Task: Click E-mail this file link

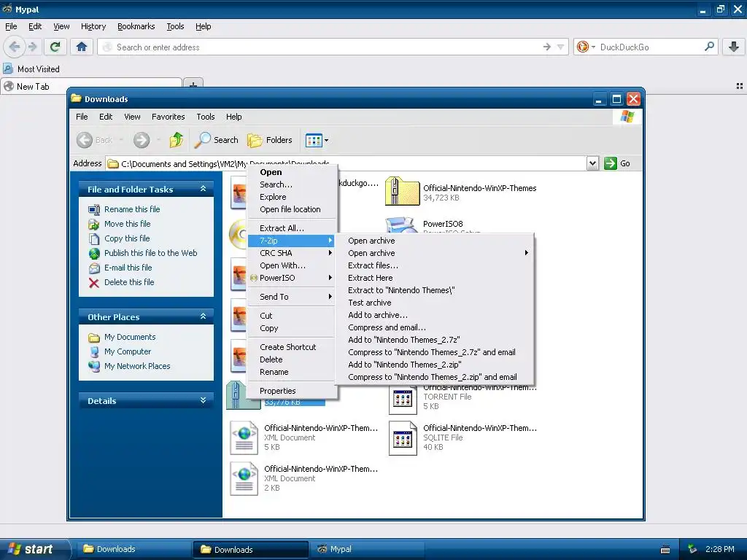Action: coord(128,268)
